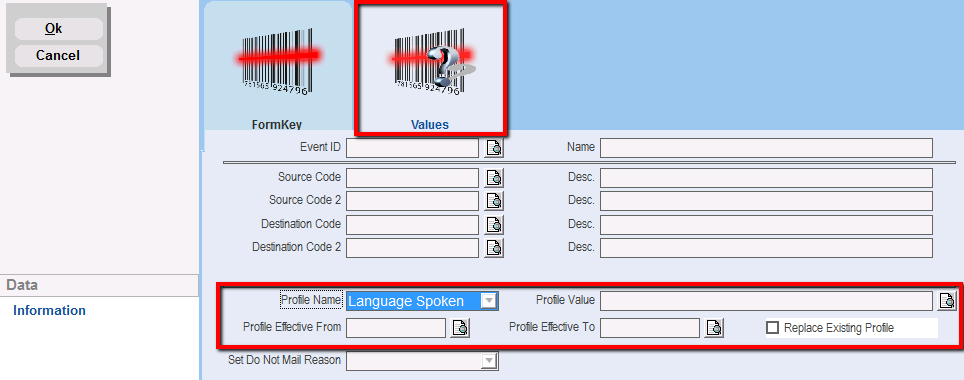Image resolution: width=964 pixels, height=380 pixels.
Task: Click the Source Code Desc. field
Action: pyautogui.click(x=766, y=178)
